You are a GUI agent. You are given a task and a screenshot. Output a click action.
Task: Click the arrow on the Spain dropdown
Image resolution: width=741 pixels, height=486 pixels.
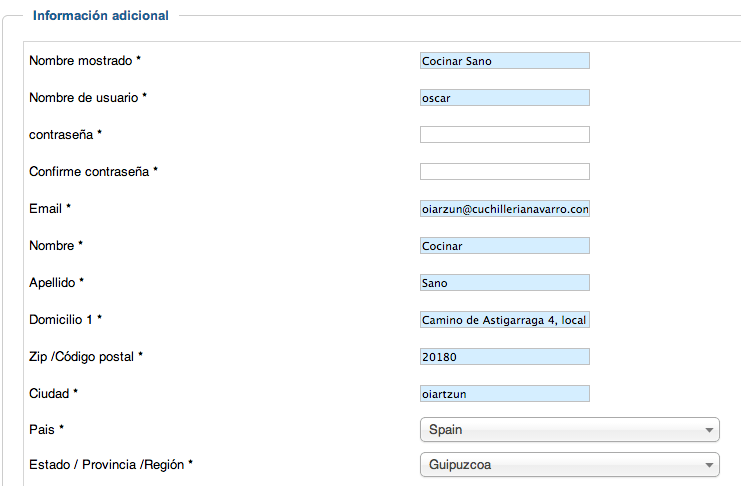(x=709, y=430)
